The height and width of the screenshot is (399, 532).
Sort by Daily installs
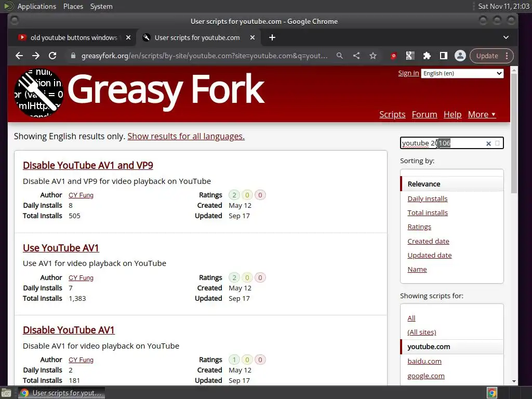428,199
